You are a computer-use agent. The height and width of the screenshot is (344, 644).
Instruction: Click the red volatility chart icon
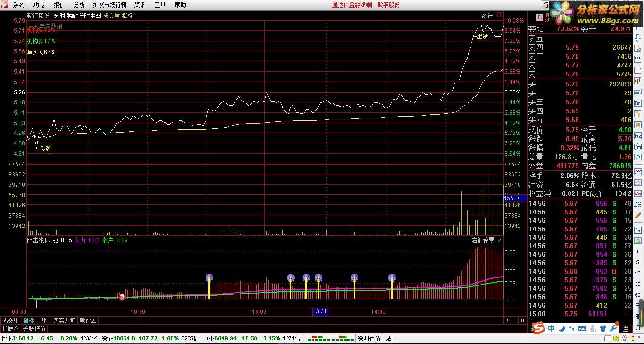(x=638, y=193)
